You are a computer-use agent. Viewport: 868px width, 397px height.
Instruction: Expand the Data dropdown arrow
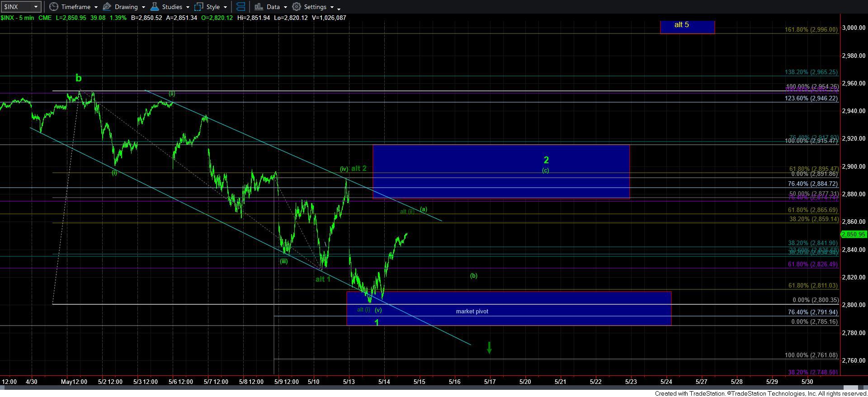point(285,7)
